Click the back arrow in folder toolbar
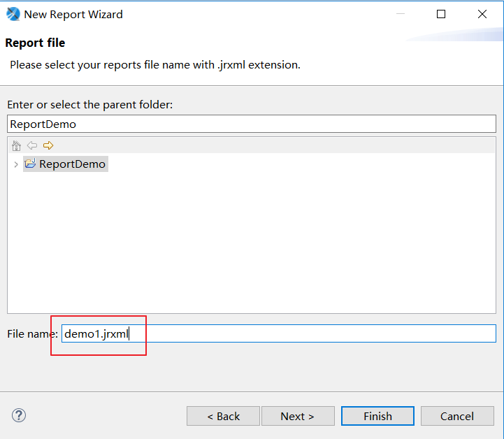Screen dimensions: 504x439 tap(32, 145)
